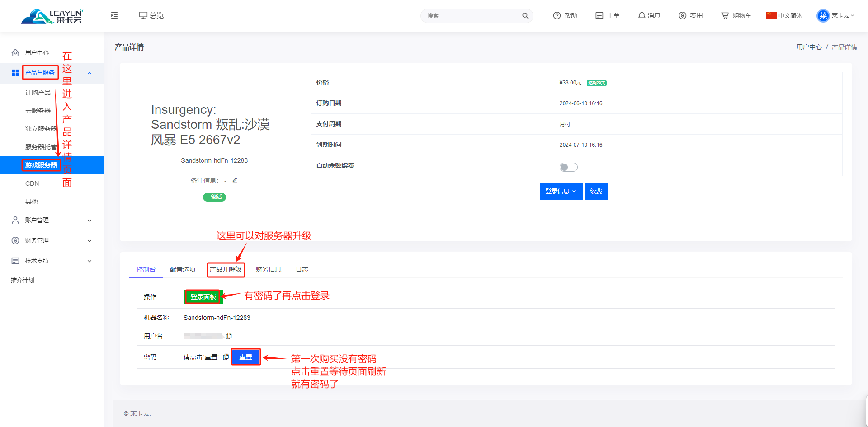
Task: Click expiry date 2024-07-10 16:16
Action: pyautogui.click(x=581, y=145)
